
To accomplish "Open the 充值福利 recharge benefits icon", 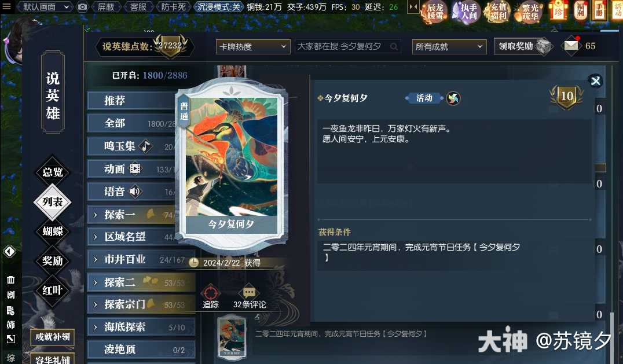I will pos(498,12).
